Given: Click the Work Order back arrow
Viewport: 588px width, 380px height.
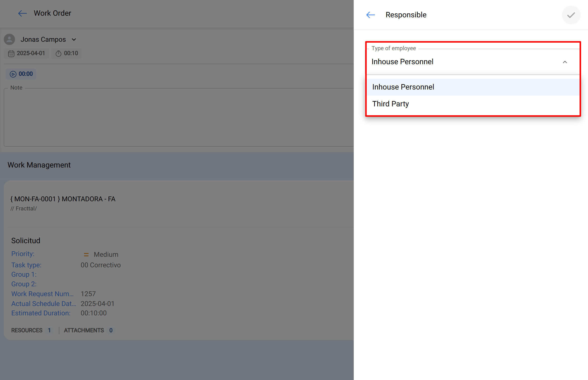Looking at the screenshot, I should point(23,13).
